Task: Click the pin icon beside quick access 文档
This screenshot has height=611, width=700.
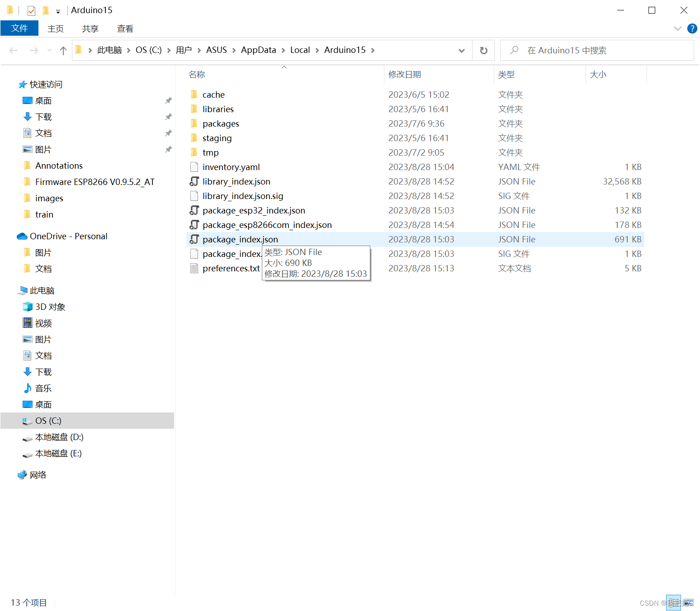Action: click(168, 133)
